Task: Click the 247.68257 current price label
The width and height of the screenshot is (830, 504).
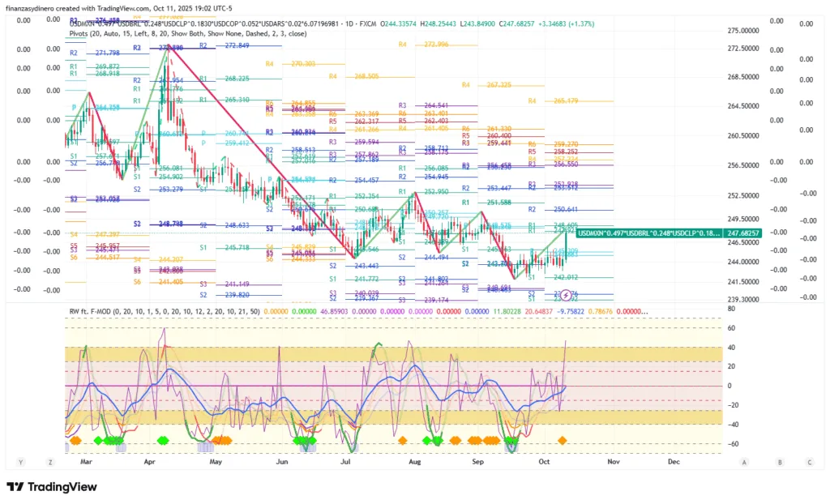Action: (x=743, y=233)
